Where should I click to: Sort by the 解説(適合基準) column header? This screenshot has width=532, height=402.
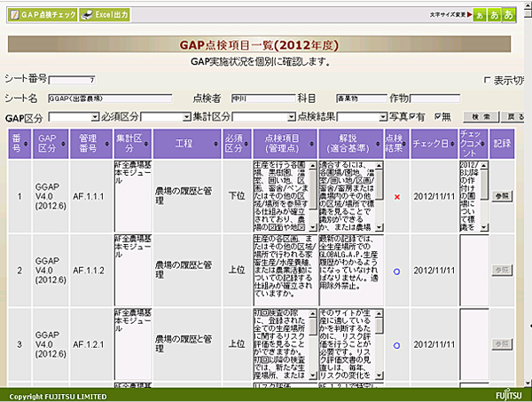click(x=351, y=144)
